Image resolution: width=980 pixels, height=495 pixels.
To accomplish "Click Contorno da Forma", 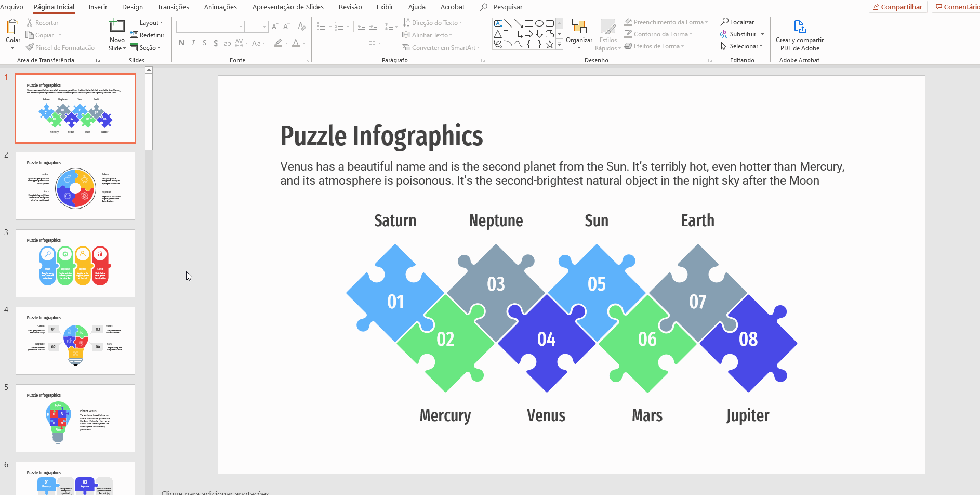I will [659, 34].
